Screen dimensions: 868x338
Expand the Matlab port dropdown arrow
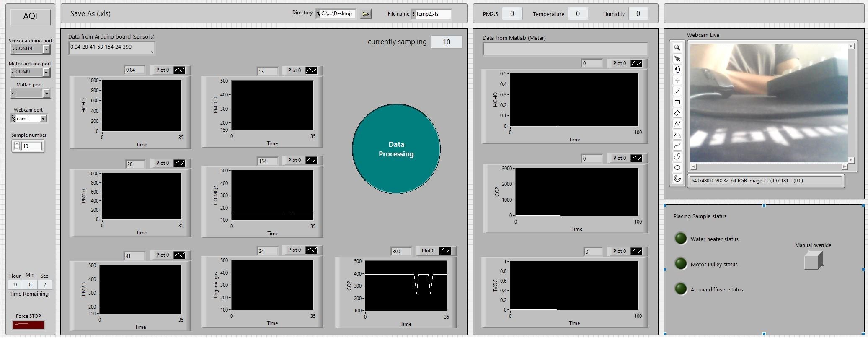46,93
